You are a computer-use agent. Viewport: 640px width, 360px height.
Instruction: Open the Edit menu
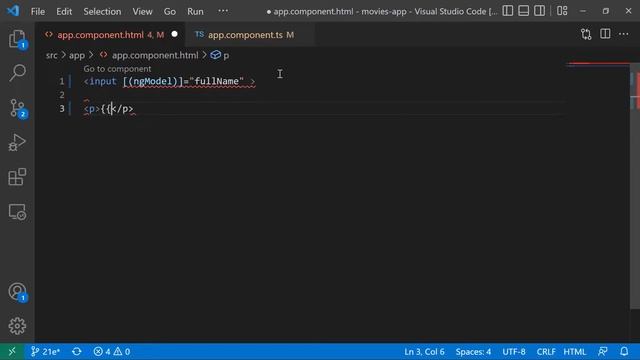[64, 11]
